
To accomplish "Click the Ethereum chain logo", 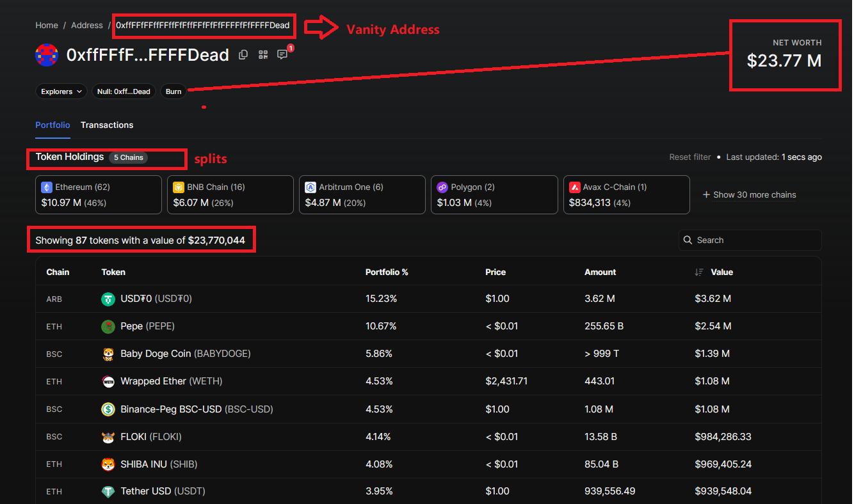I will click(x=47, y=187).
